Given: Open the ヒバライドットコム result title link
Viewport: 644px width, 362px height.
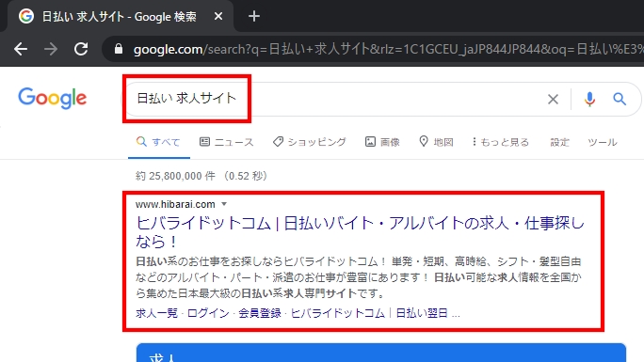Looking at the screenshot, I should click(360, 232).
